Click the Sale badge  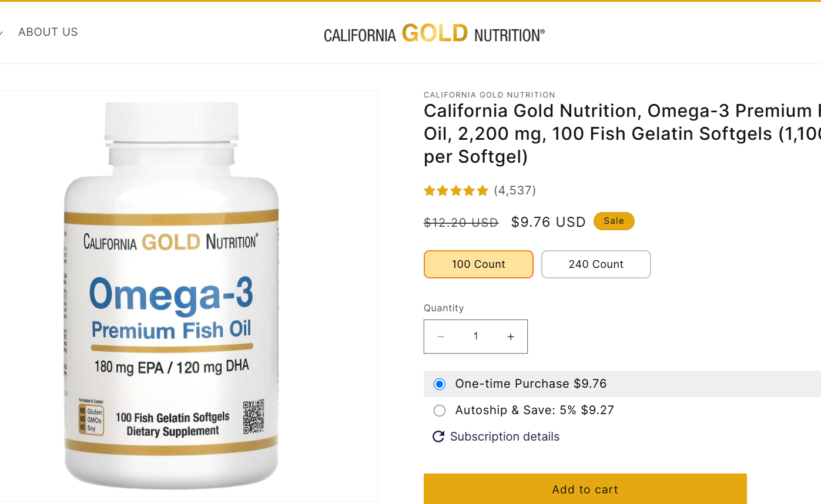tap(614, 221)
